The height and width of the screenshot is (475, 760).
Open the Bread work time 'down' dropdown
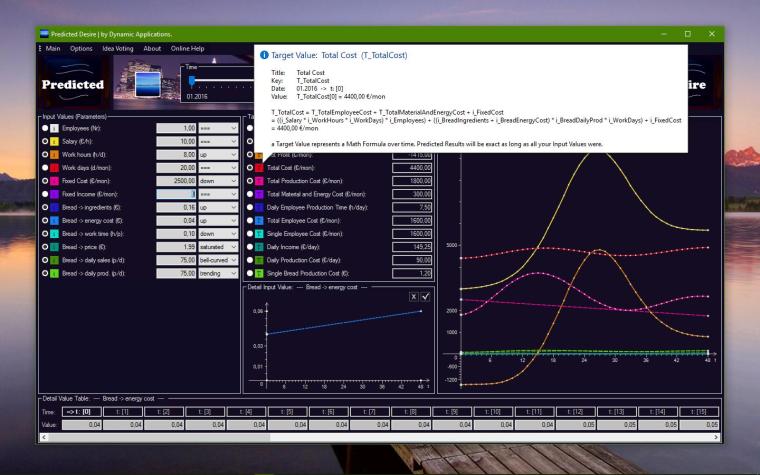(218, 234)
